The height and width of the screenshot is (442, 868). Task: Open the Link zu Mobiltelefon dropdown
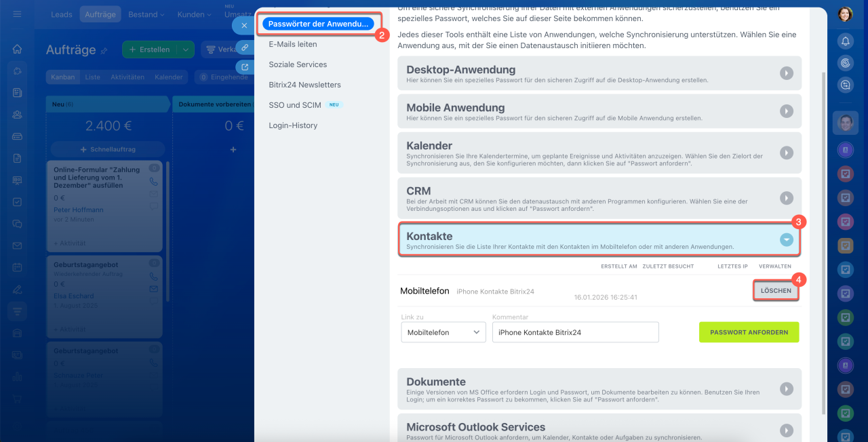(x=443, y=332)
